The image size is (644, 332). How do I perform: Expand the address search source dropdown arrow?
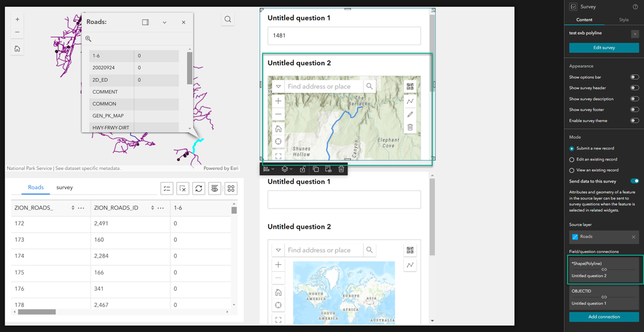279,87
